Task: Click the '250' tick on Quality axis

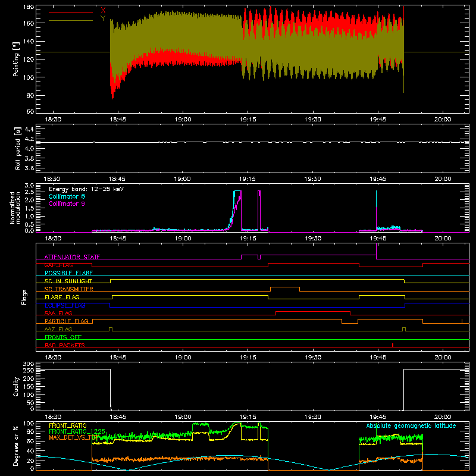Action: pos(29,370)
